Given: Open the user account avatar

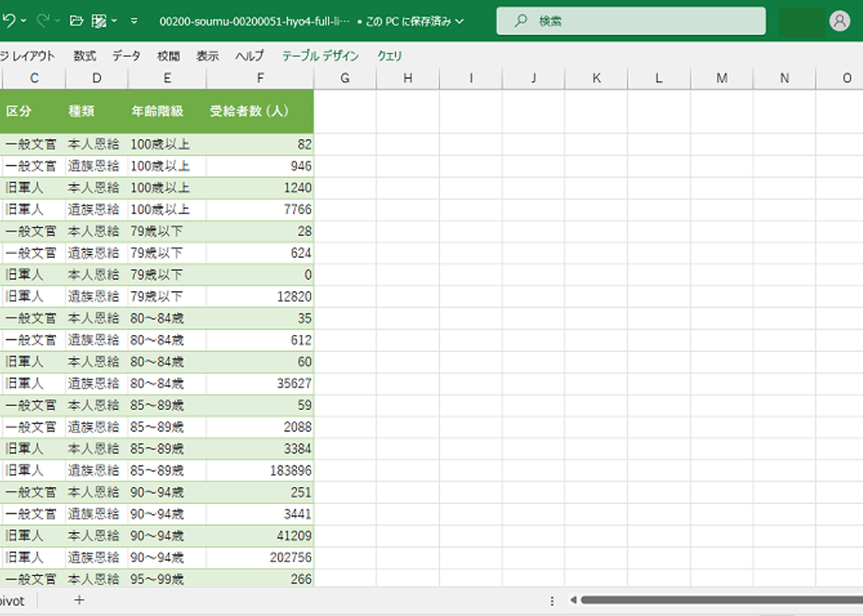Looking at the screenshot, I should pyautogui.click(x=840, y=21).
